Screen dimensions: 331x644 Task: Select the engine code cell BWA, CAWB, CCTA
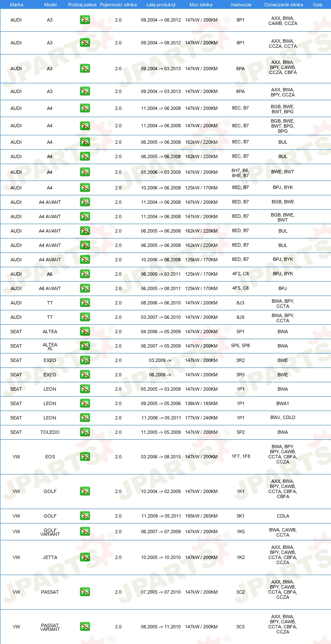(x=283, y=532)
